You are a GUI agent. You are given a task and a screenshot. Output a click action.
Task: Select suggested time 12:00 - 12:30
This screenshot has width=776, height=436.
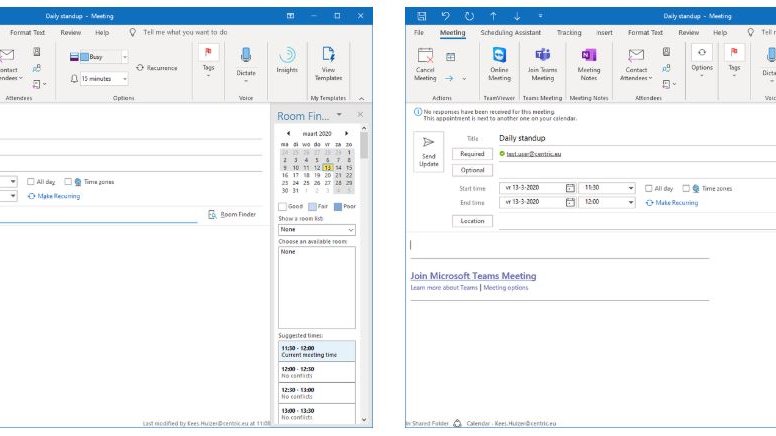tap(317, 372)
